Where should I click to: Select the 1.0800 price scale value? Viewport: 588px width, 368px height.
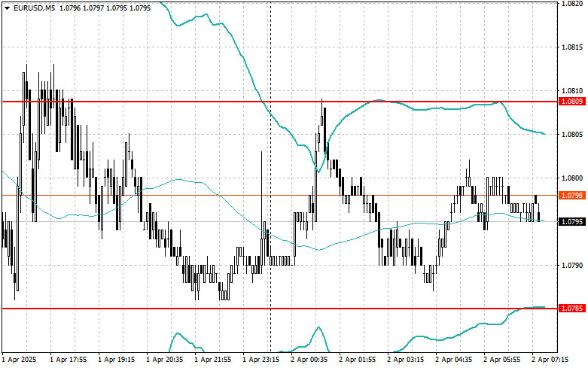click(x=572, y=178)
